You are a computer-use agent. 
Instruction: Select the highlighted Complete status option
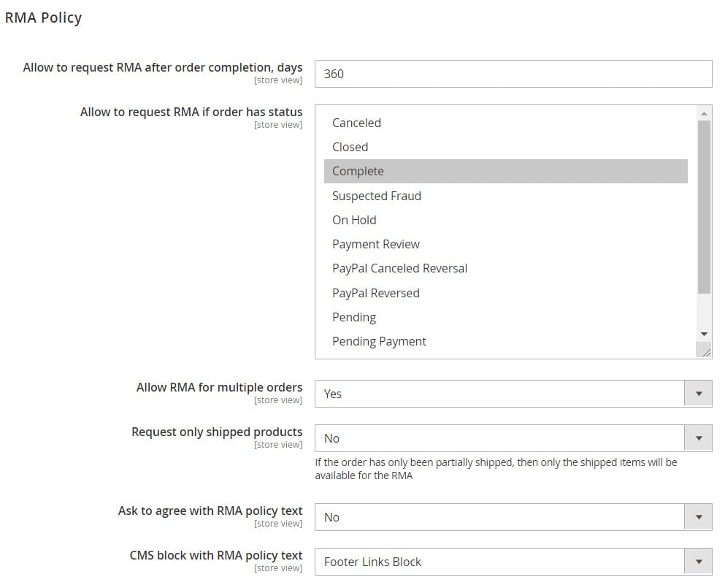click(506, 171)
